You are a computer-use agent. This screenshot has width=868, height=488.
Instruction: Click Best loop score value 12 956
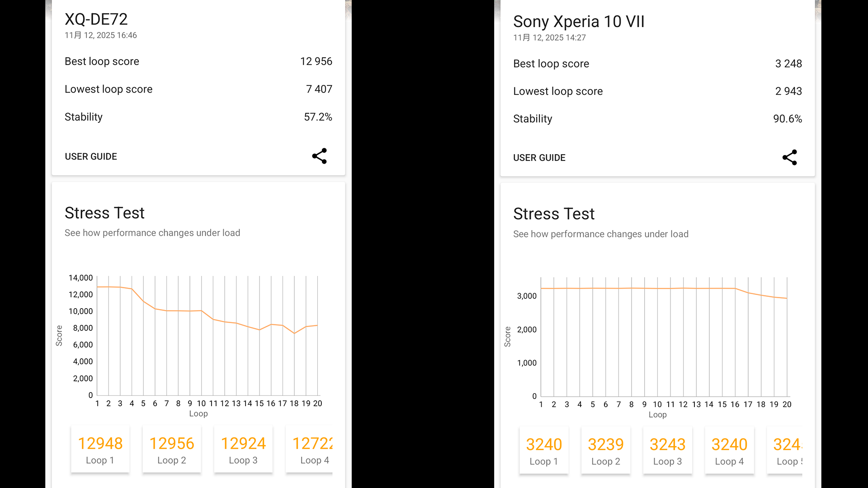(316, 61)
